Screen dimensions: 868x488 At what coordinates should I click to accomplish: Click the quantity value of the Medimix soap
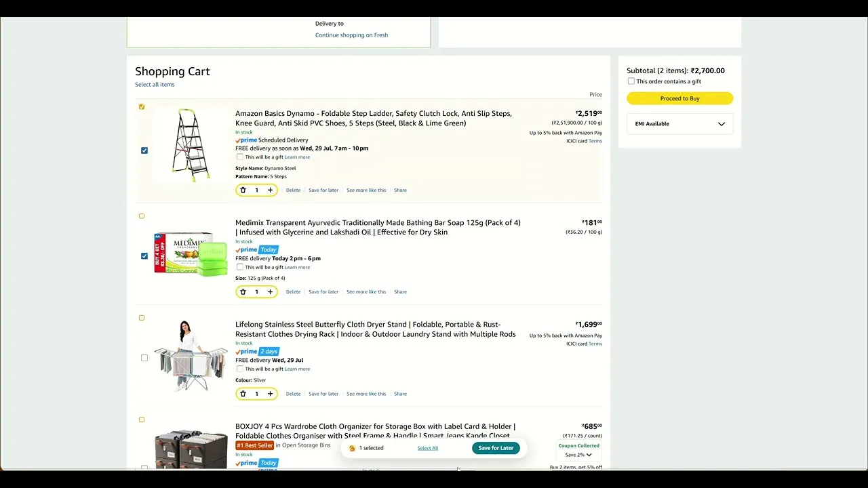(256, 292)
